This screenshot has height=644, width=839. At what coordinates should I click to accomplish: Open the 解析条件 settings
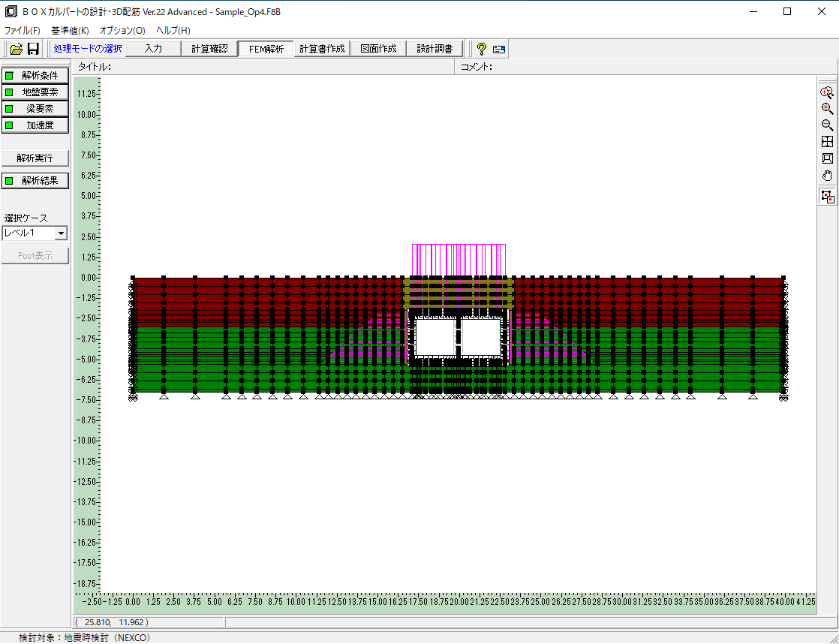[35, 76]
